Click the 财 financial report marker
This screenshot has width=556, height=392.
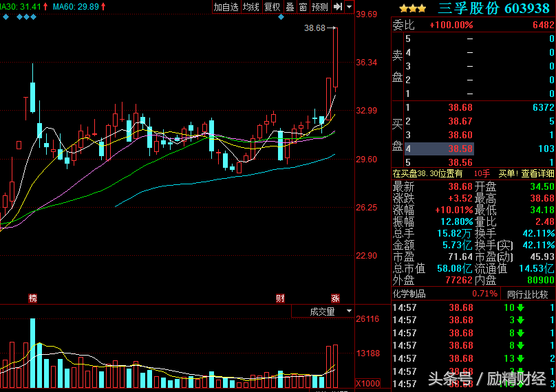click(x=281, y=298)
